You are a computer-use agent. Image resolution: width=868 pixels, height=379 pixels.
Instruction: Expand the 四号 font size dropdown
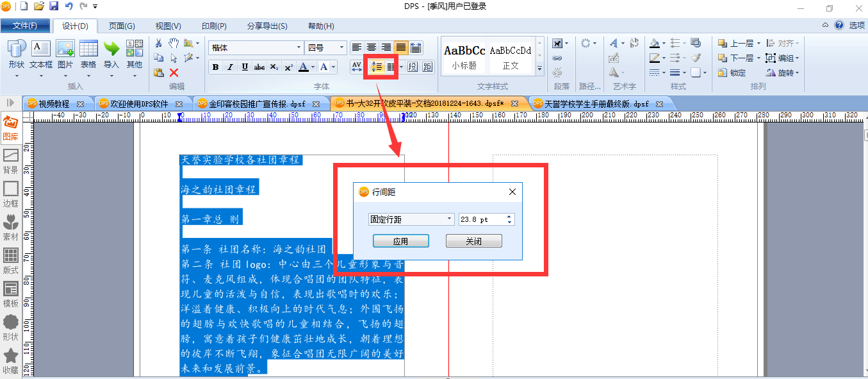click(326, 47)
